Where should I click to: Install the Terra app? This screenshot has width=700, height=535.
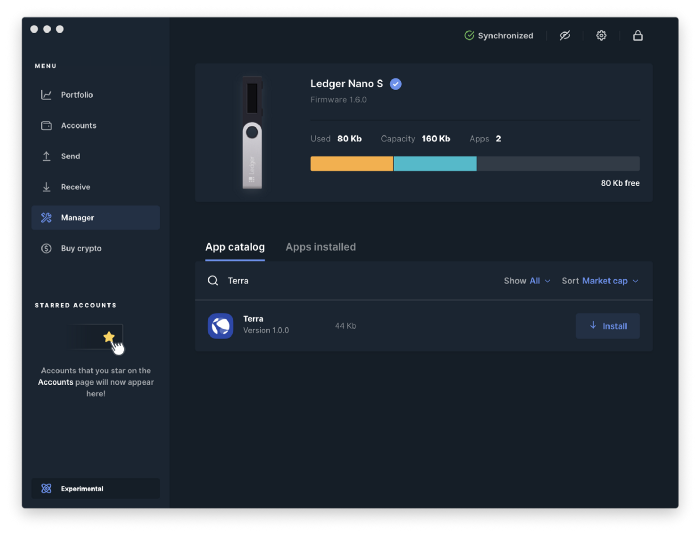point(608,326)
